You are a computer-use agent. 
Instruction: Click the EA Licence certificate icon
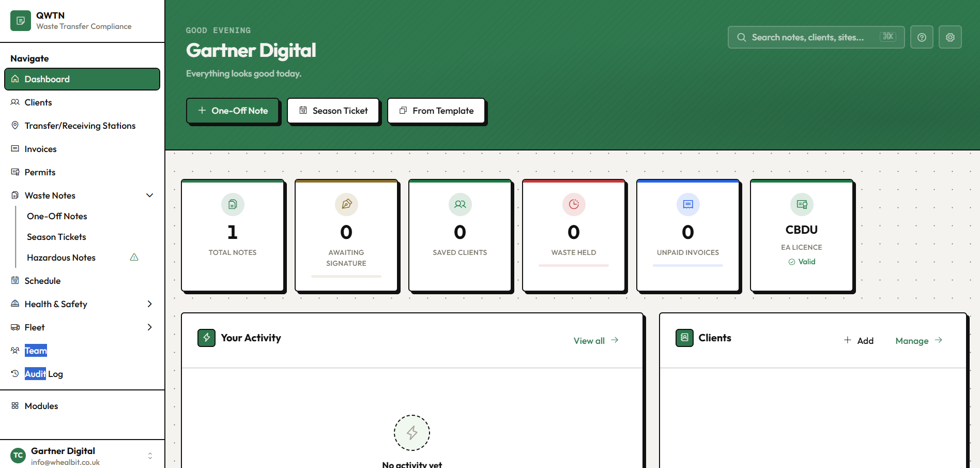coord(802,204)
